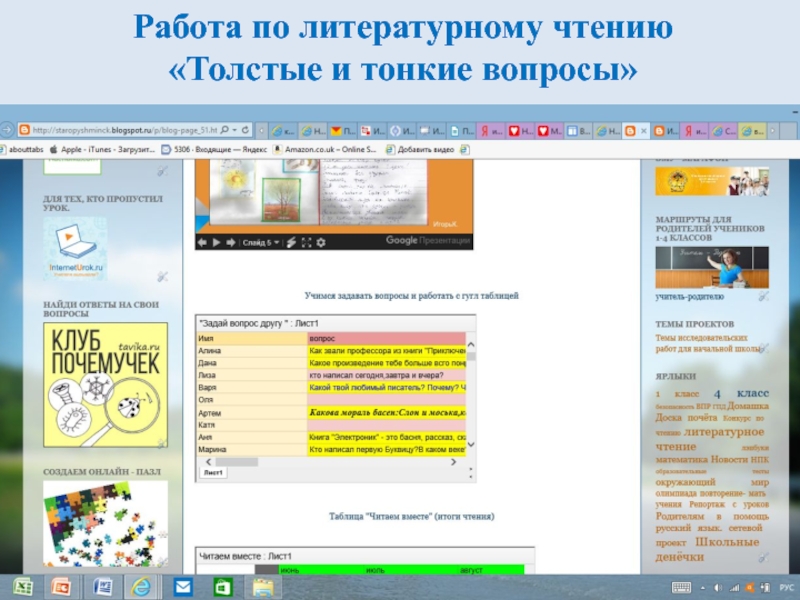This screenshot has height=600, width=800.
Task: Open the 'Доска почёта' label
Action: coord(686,417)
